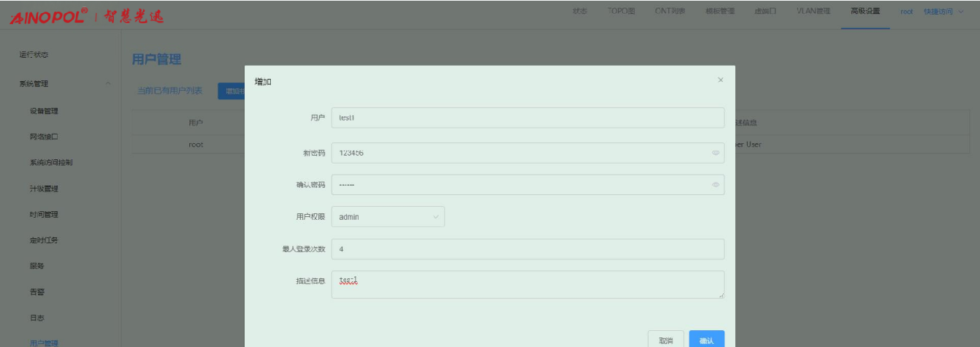This screenshot has width=980, height=347.
Task: Switch to the TOPO图 tab
Action: pyautogui.click(x=621, y=12)
